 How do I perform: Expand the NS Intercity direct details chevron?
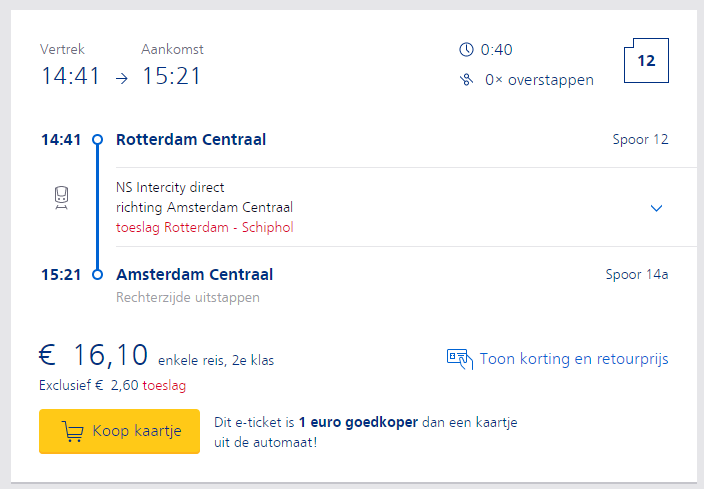point(656,208)
